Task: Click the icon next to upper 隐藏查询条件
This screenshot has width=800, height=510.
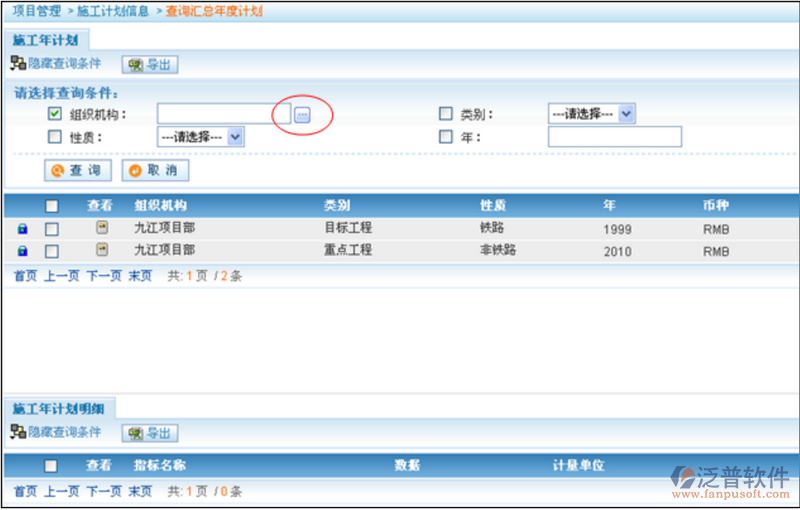Action: [x=18, y=63]
